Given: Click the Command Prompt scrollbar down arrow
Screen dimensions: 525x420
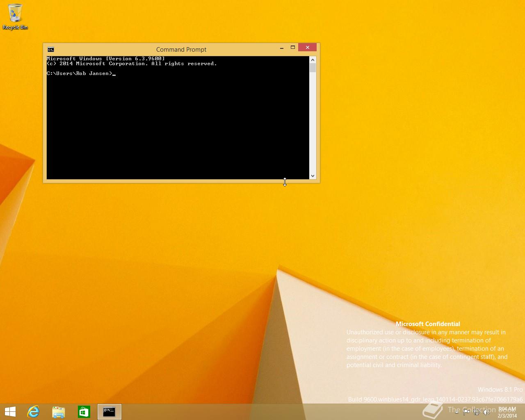Looking at the screenshot, I should 313,176.
